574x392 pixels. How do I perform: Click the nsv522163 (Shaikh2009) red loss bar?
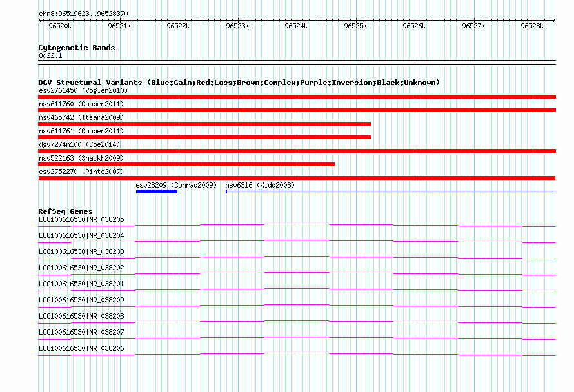point(186,164)
